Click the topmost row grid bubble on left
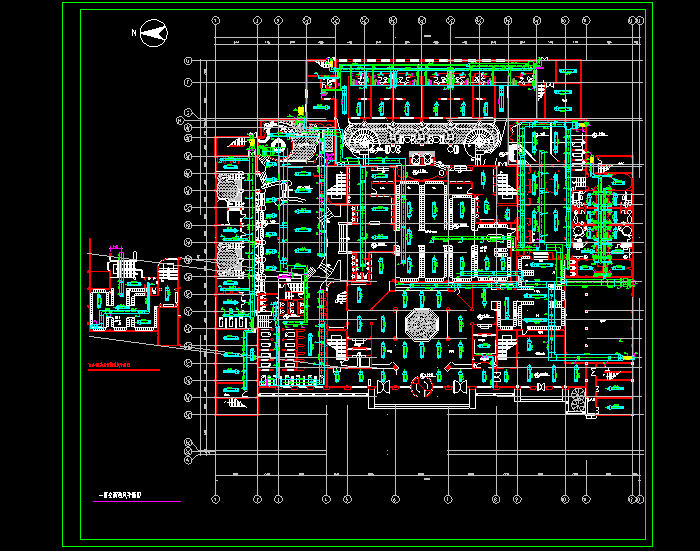 [x=187, y=62]
